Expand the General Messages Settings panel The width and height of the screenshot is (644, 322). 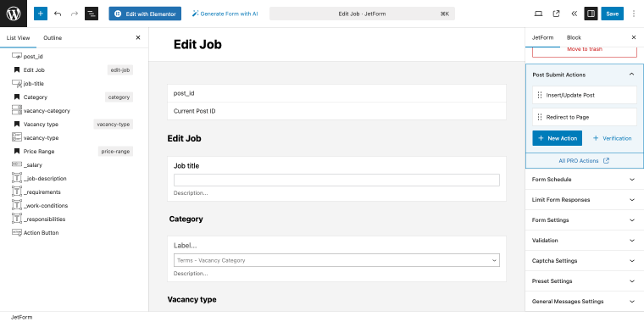click(585, 302)
